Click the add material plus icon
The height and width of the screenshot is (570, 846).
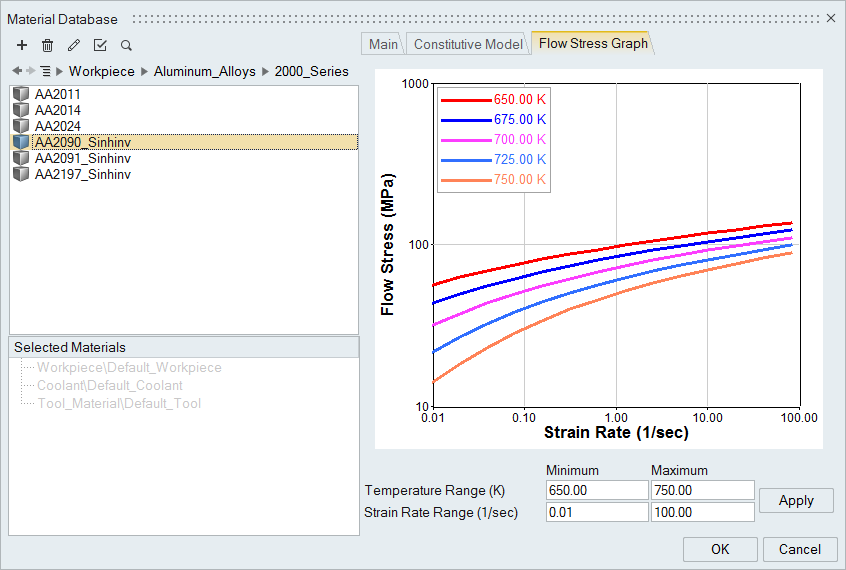pyautogui.click(x=22, y=45)
